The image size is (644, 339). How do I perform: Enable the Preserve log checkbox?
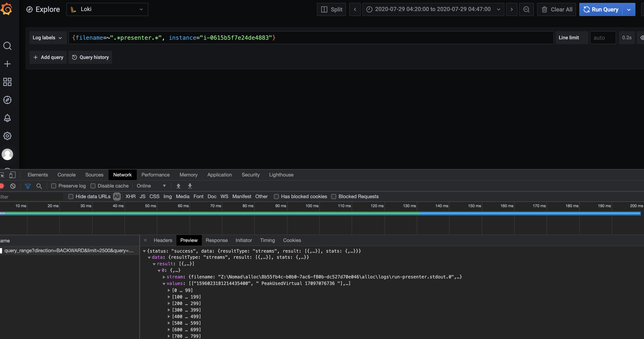(53, 186)
